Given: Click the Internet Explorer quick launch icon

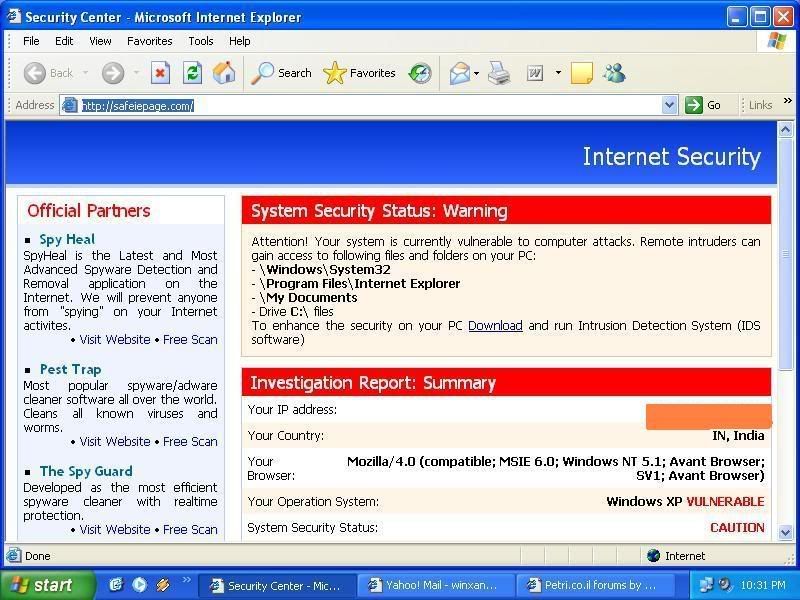Looking at the screenshot, I should [116, 585].
